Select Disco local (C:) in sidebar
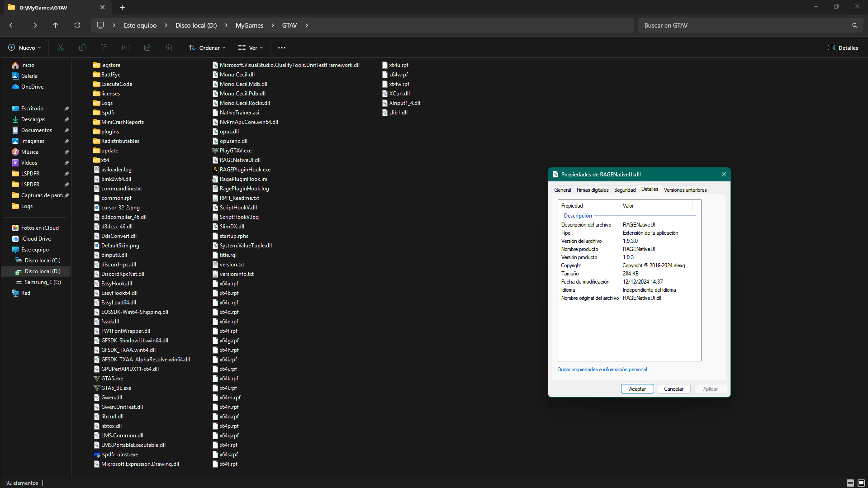Viewport: 868px width, 488px height. click(x=43, y=261)
